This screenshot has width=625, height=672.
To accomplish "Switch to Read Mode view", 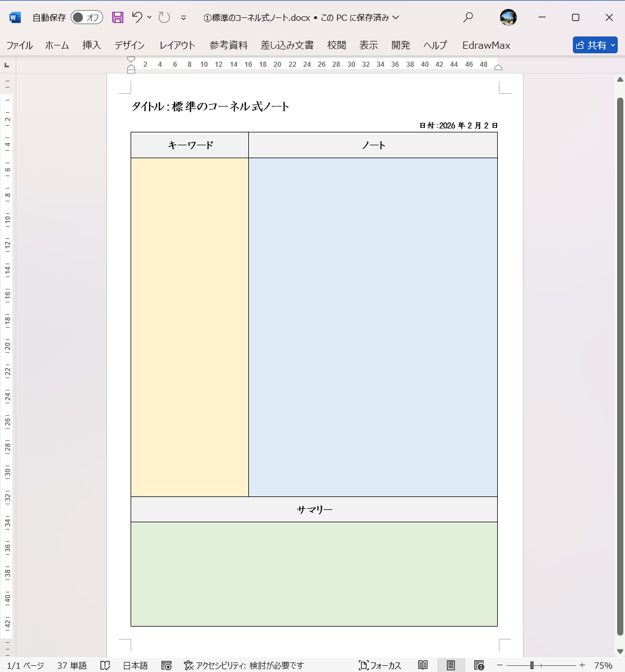I will click(x=423, y=665).
